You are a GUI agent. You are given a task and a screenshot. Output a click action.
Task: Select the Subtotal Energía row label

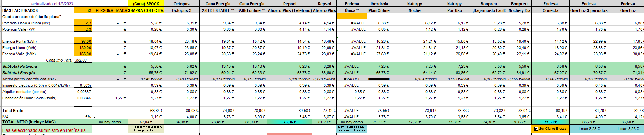[19, 73]
